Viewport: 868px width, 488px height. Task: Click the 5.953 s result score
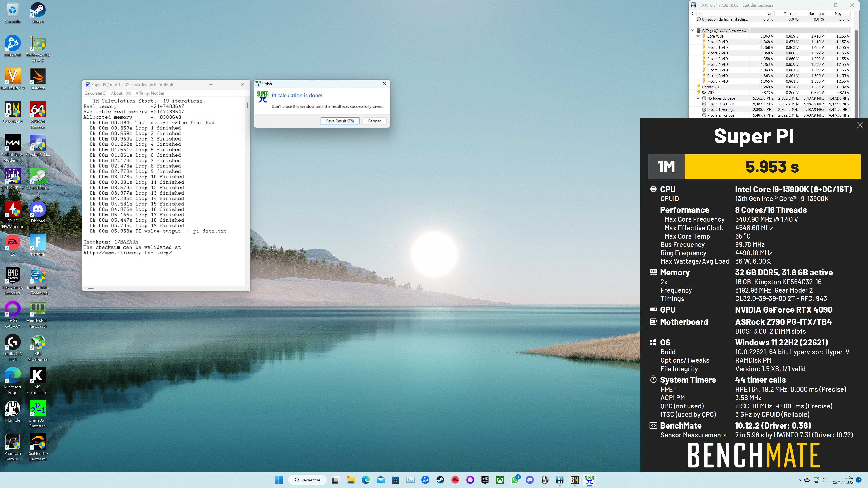772,167
